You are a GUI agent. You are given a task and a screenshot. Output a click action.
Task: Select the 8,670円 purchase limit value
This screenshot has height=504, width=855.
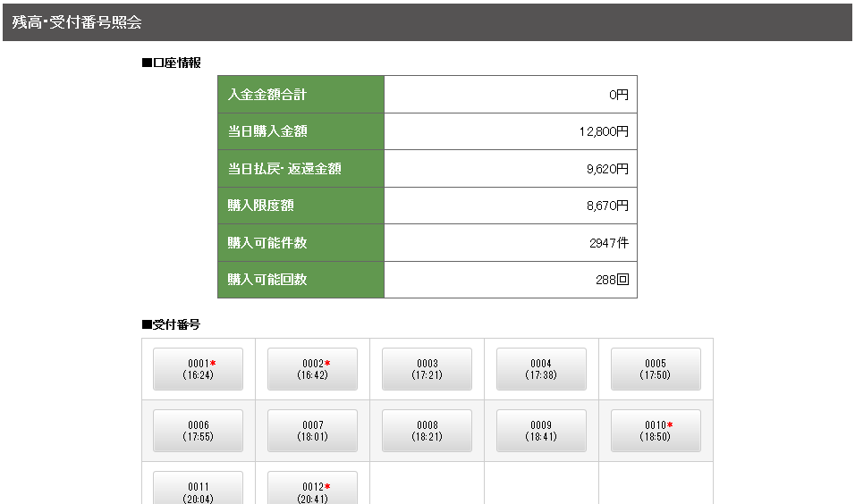608,206
